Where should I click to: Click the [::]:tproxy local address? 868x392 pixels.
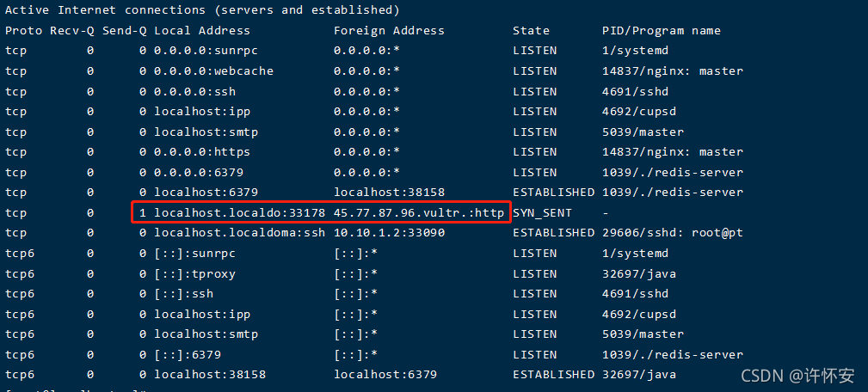pos(194,273)
